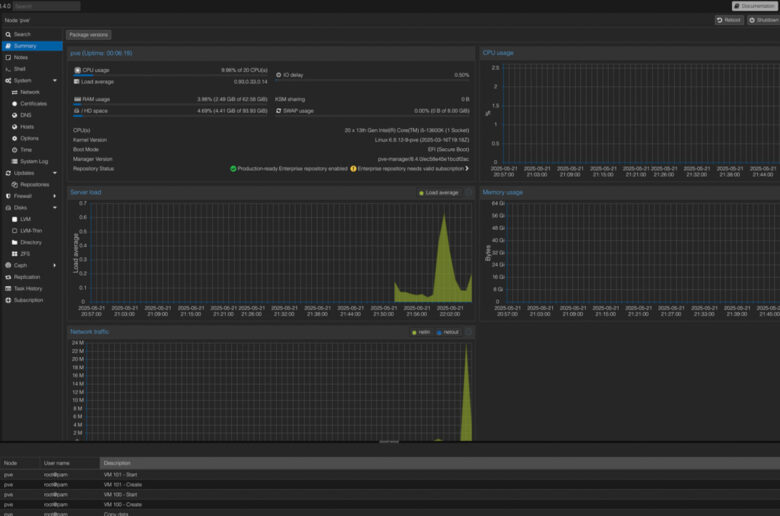Click the Reboot button
The width and height of the screenshot is (780, 516).
coord(729,20)
